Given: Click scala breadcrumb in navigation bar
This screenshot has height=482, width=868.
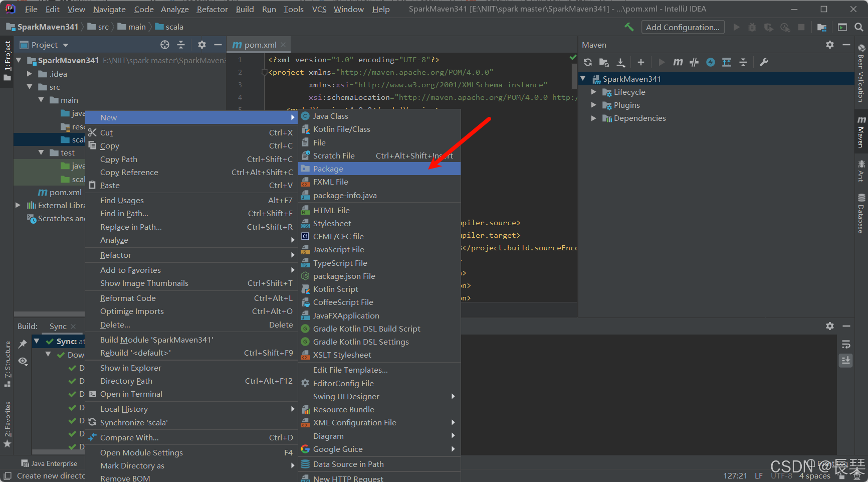Looking at the screenshot, I should (x=169, y=27).
